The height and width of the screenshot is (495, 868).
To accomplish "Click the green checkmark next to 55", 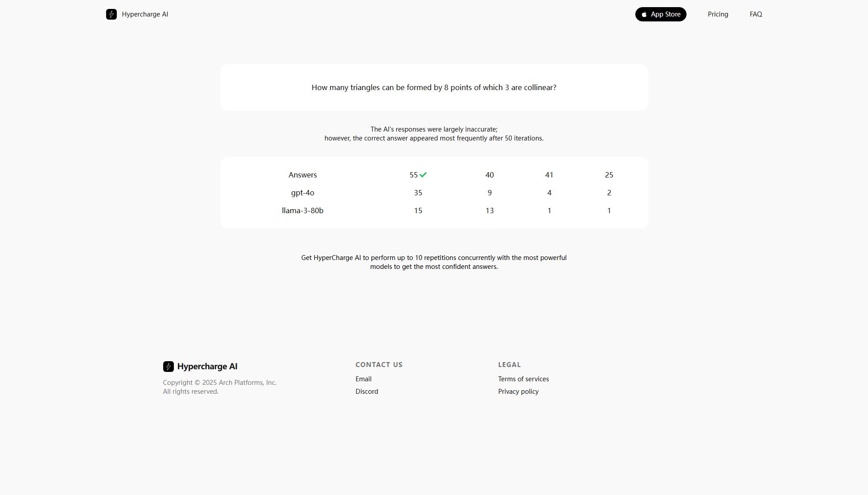I will pos(423,175).
